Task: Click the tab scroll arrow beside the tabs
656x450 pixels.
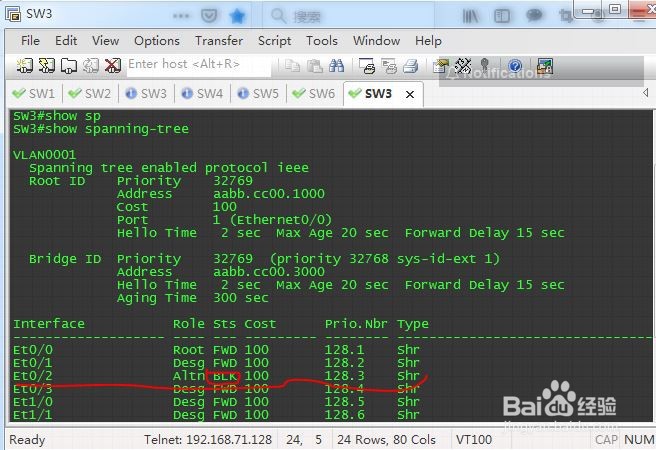Action: point(646,92)
